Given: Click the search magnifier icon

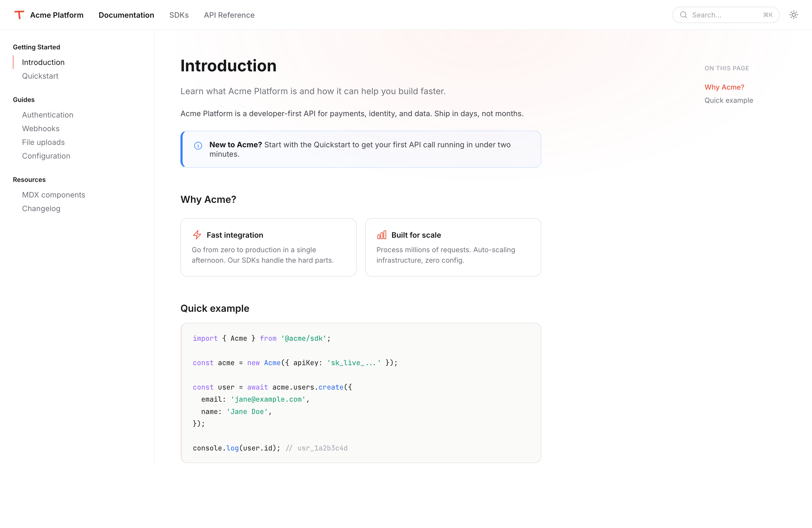Looking at the screenshot, I should [683, 15].
